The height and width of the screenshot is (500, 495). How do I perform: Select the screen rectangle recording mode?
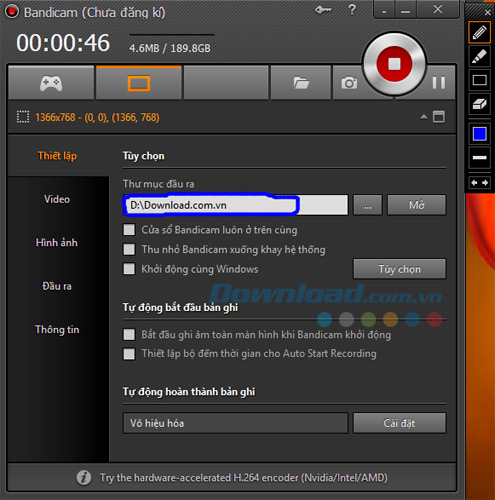(x=139, y=83)
